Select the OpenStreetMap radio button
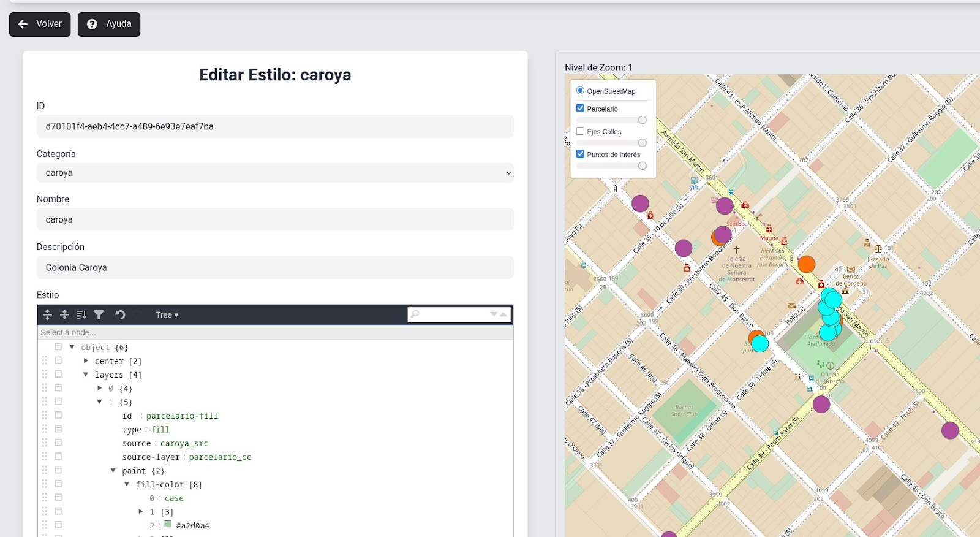The image size is (980, 537). click(x=580, y=91)
